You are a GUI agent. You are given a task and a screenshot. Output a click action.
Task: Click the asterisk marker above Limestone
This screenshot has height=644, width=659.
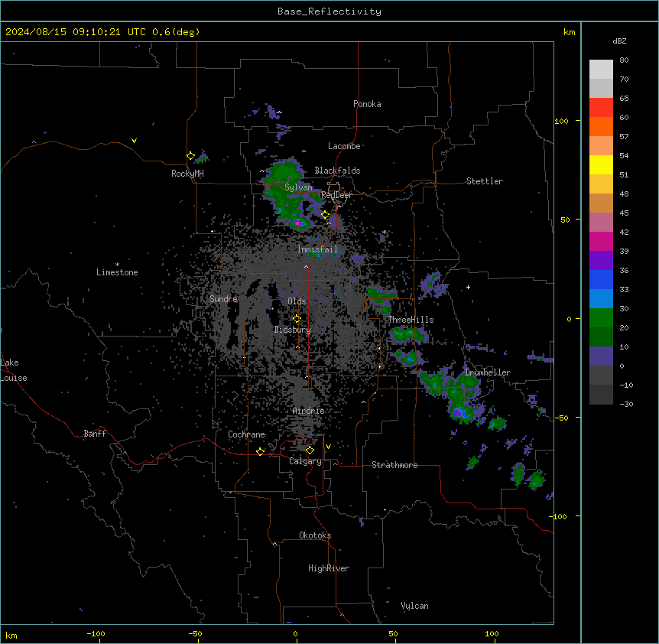117,265
